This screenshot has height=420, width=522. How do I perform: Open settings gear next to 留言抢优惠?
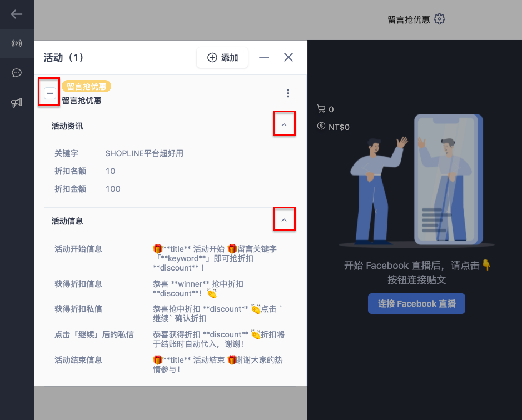439,19
